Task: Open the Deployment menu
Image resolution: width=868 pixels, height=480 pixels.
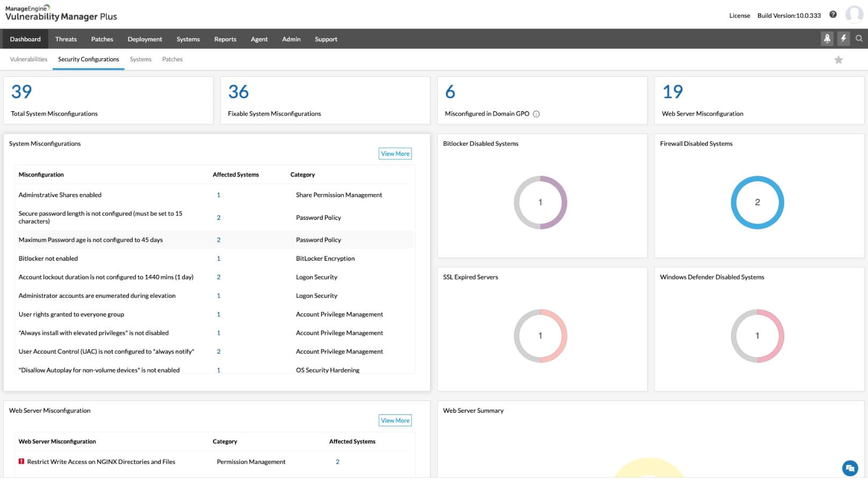Action: pos(145,39)
